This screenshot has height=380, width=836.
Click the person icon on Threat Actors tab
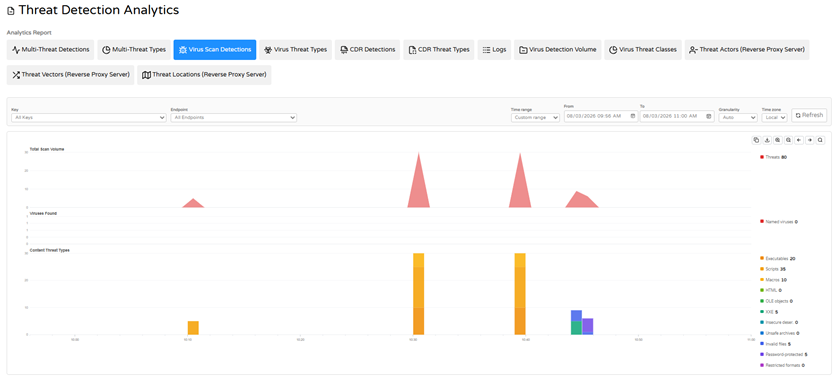coord(693,50)
